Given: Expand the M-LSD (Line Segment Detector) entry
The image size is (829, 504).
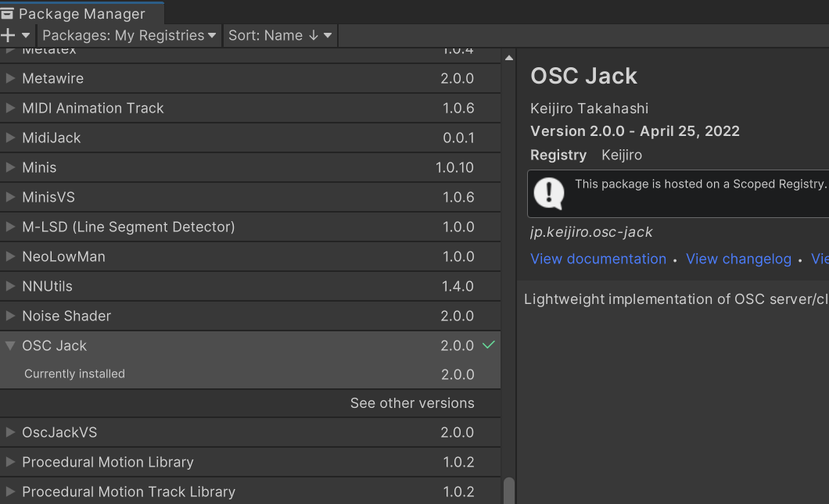Looking at the screenshot, I should click(10, 227).
